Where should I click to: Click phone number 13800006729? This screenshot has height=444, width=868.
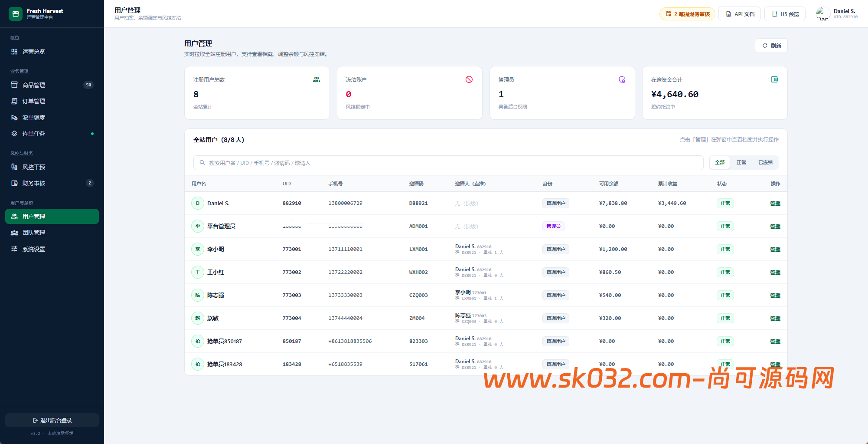tap(345, 203)
